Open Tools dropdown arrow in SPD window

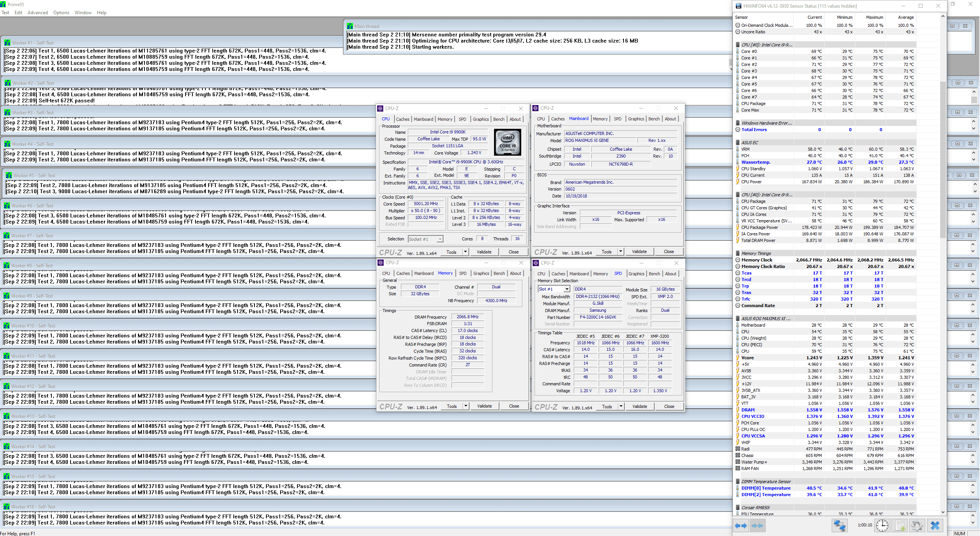coord(621,406)
